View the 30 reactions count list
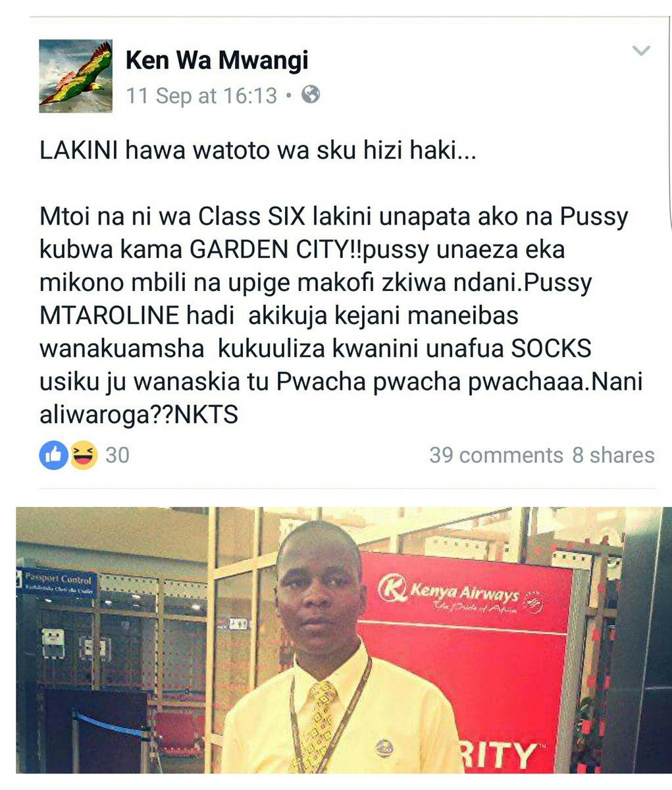The image size is (672, 790). (x=117, y=455)
